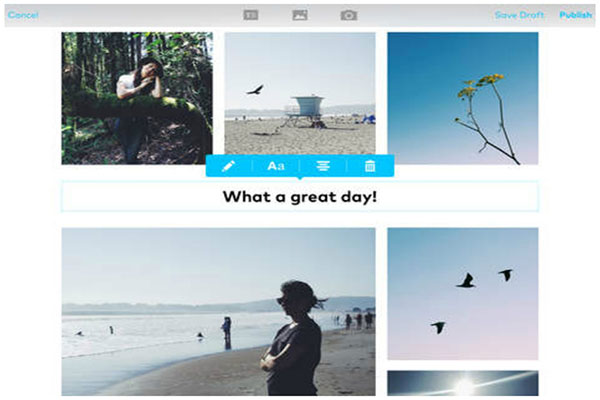Delete the text block with trash icon

(370, 166)
